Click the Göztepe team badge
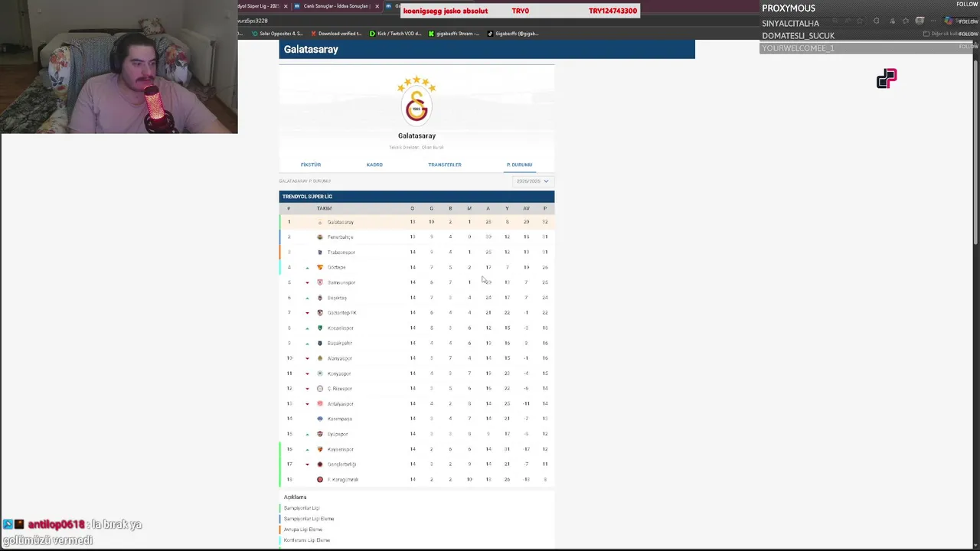The height and width of the screenshot is (551, 980). point(320,267)
